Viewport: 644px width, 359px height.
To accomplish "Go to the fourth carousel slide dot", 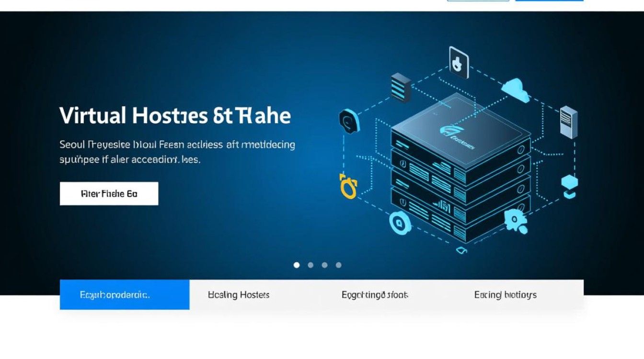I will pos(338,265).
